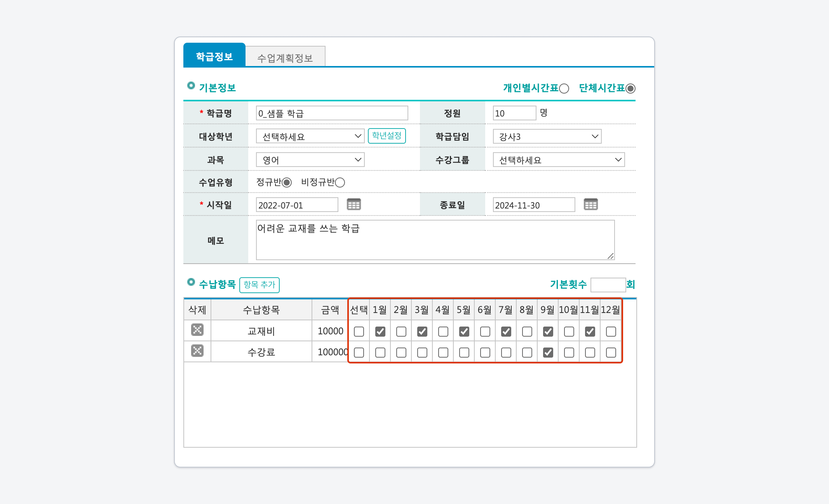Screen dimensions: 829x504
Task: Open the start date calendar picker icon
Action: pos(354,204)
